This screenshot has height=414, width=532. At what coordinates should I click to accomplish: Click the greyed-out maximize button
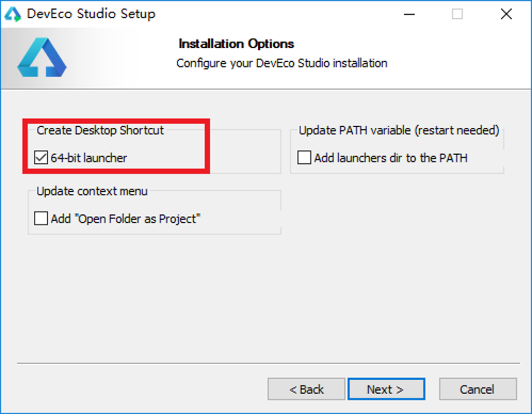457,14
